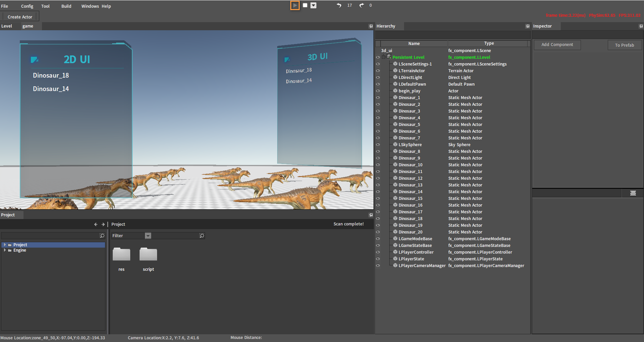Maximize the Inspector panel
Viewport: 644px width, 342px height.
[x=641, y=26]
